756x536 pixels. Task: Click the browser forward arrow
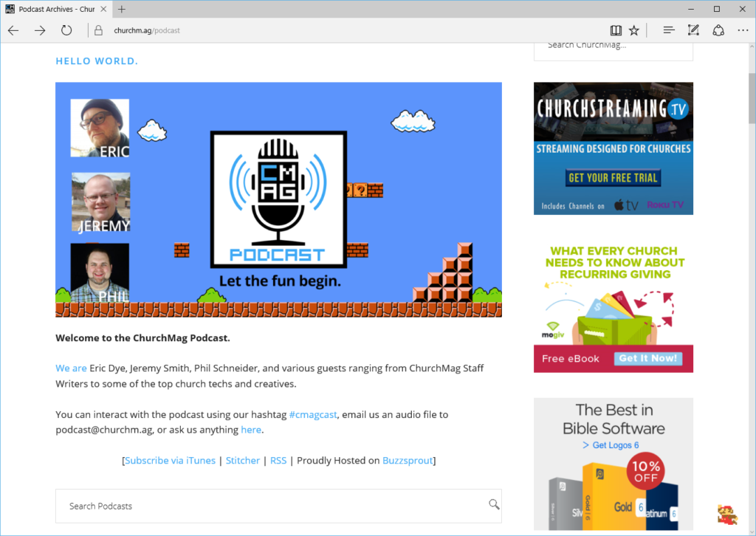40,30
